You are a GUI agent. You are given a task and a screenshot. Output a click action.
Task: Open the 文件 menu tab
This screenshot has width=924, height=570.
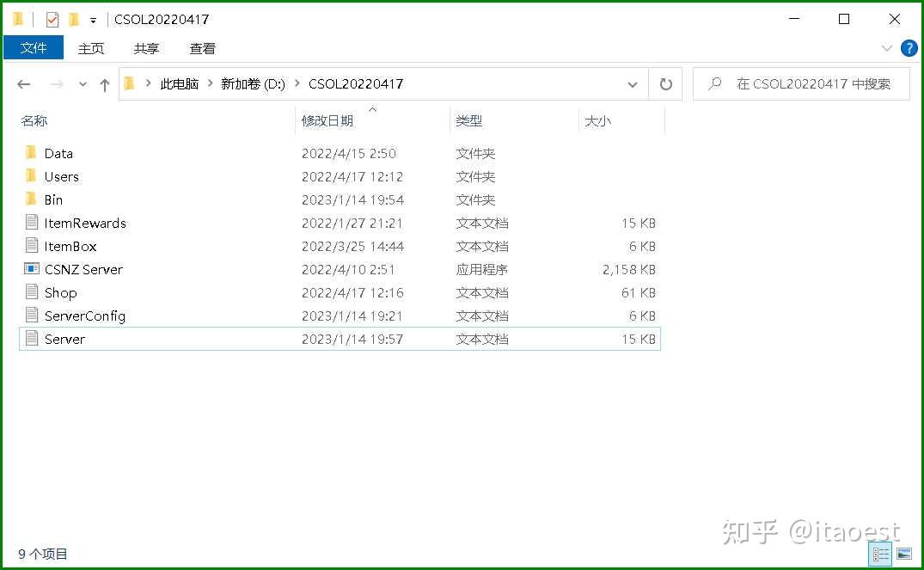coord(34,48)
